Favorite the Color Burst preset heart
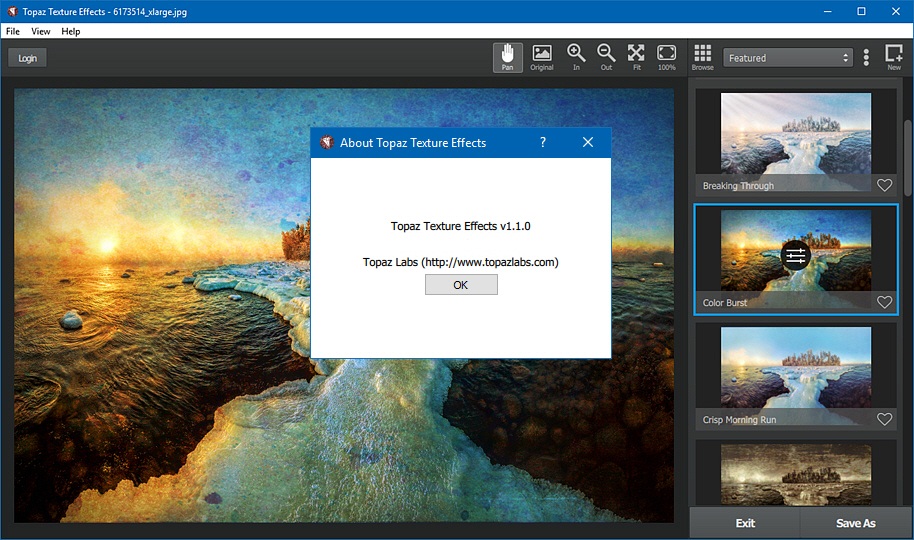The width and height of the screenshot is (914, 540). 884,302
